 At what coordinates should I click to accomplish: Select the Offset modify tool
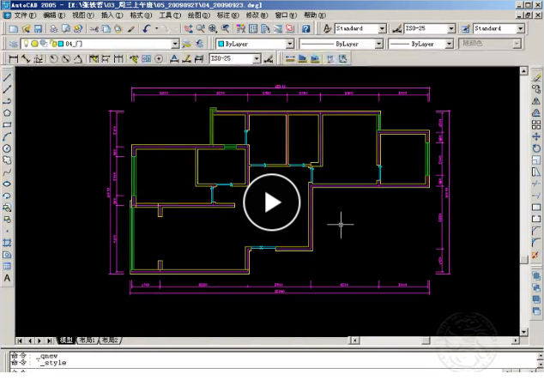click(536, 112)
